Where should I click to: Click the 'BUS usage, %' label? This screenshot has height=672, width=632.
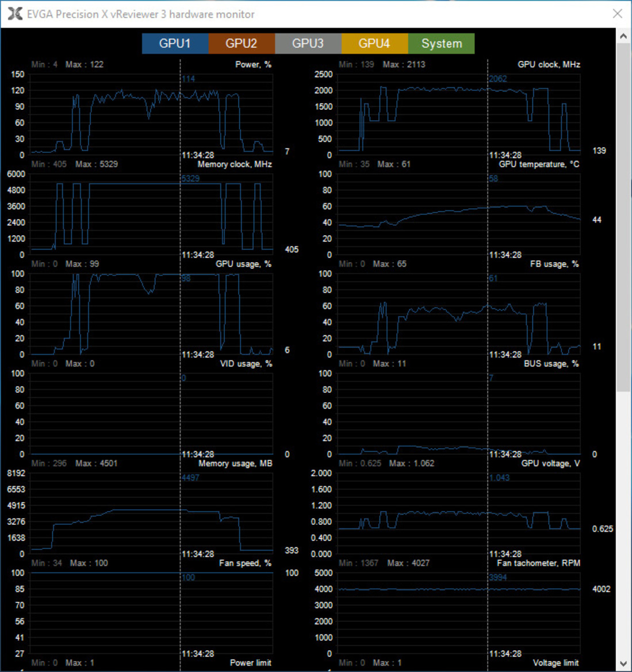(551, 364)
